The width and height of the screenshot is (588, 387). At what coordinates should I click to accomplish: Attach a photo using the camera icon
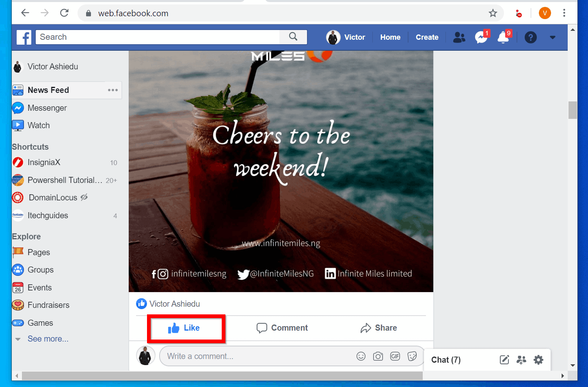[x=378, y=356]
